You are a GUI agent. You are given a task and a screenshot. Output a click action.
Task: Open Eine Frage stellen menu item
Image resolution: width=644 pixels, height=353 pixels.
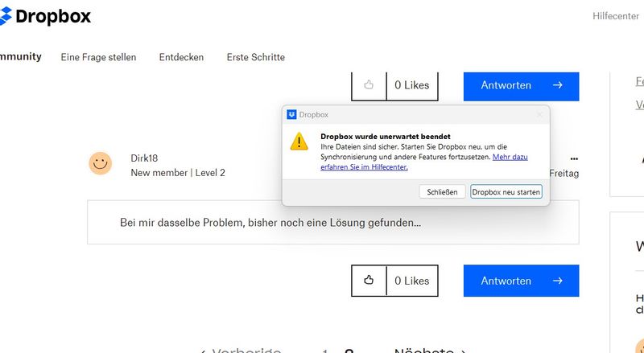[98, 57]
